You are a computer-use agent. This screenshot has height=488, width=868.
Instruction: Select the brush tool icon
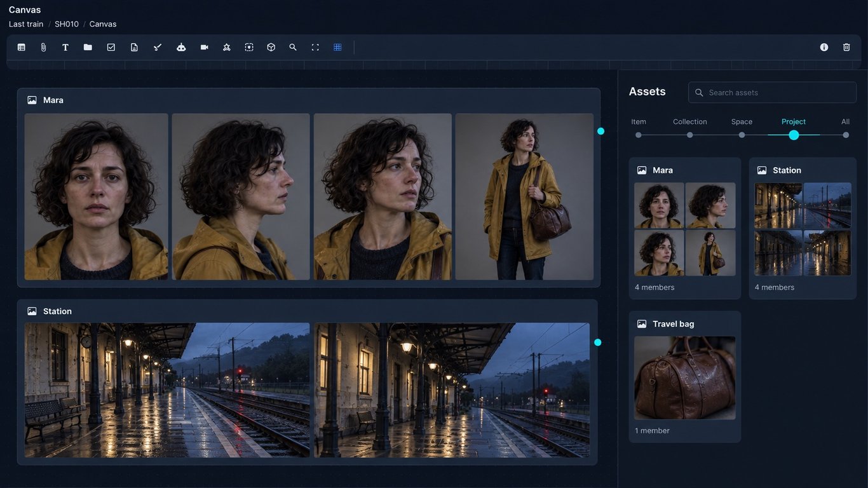pyautogui.click(x=158, y=47)
